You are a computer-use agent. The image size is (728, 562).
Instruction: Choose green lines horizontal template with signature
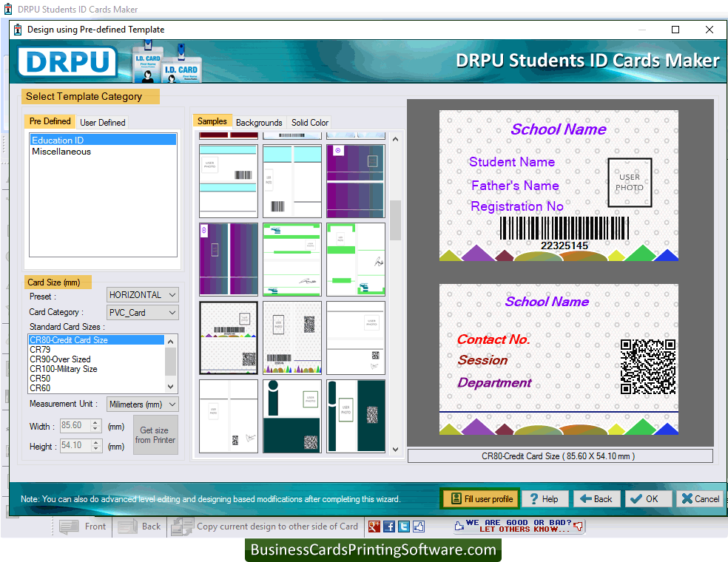[x=292, y=260]
